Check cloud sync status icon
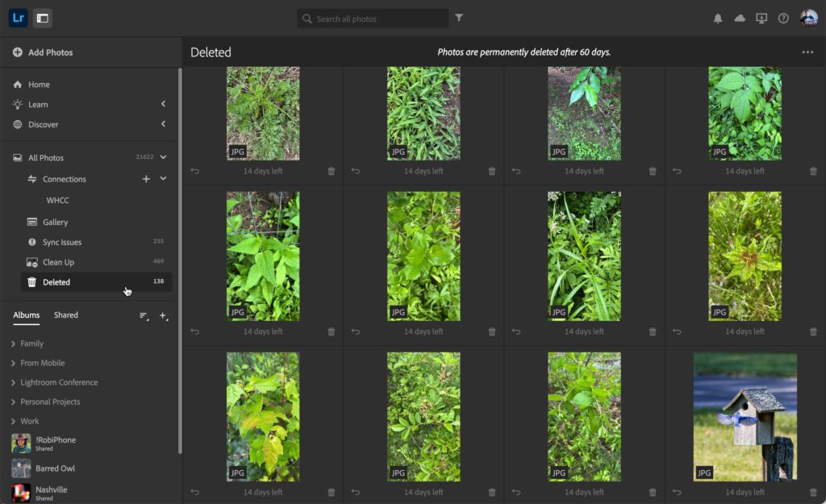The image size is (826, 504). pyautogui.click(x=740, y=19)
